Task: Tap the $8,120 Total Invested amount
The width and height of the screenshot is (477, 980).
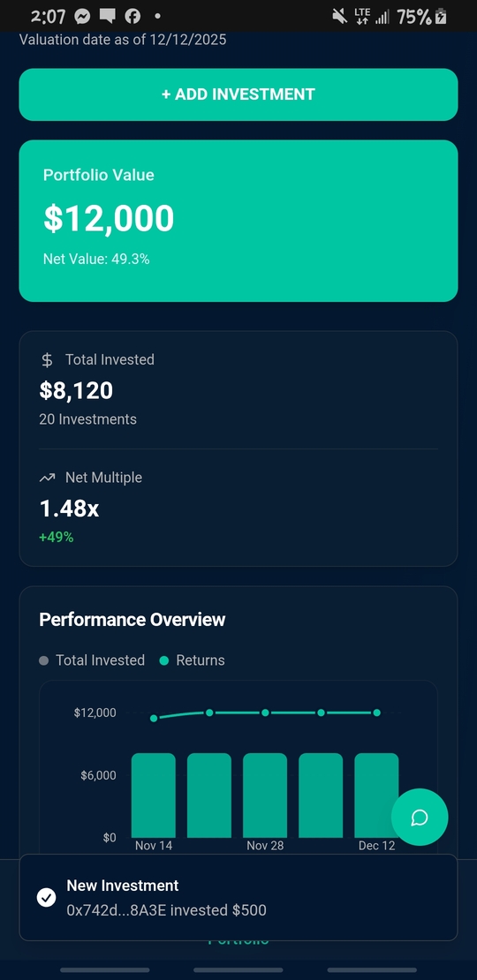Action: (76, 390)
